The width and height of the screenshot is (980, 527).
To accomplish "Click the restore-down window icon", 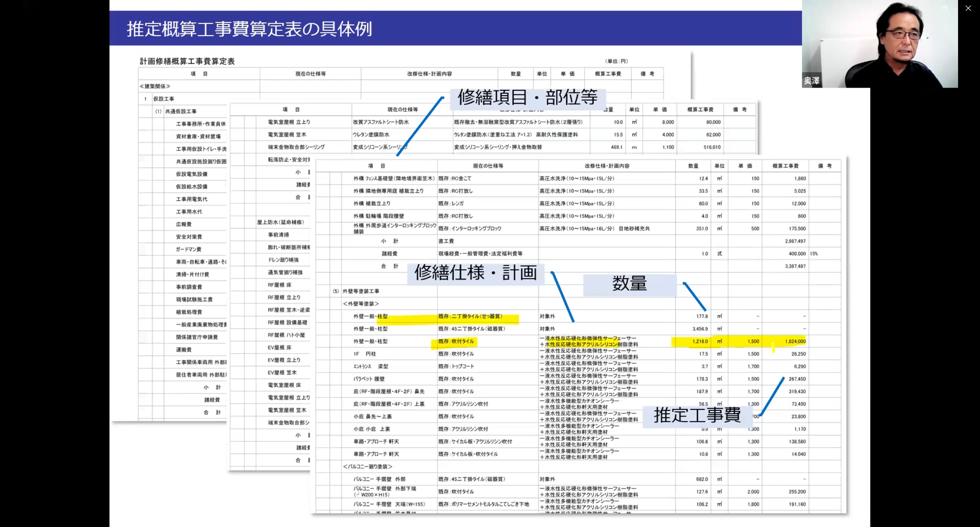I will click(x=944, y=8).
